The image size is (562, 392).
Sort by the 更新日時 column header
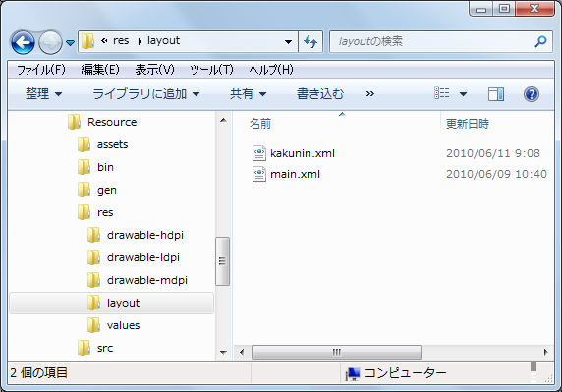(468, 124)
